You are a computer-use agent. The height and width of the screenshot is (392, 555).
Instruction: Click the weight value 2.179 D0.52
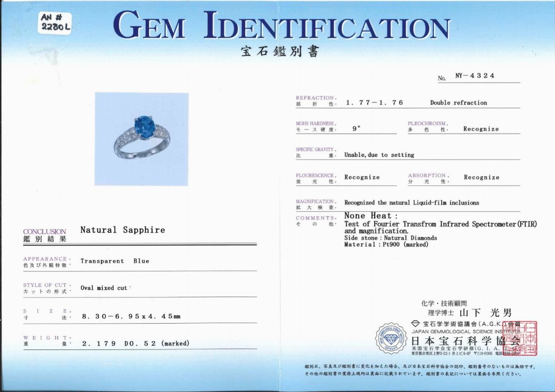coord(136,343)
